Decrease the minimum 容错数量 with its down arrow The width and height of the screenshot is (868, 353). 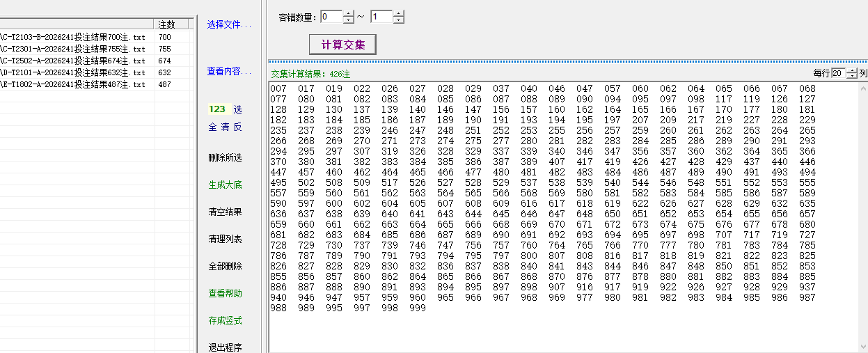(348, 20)
